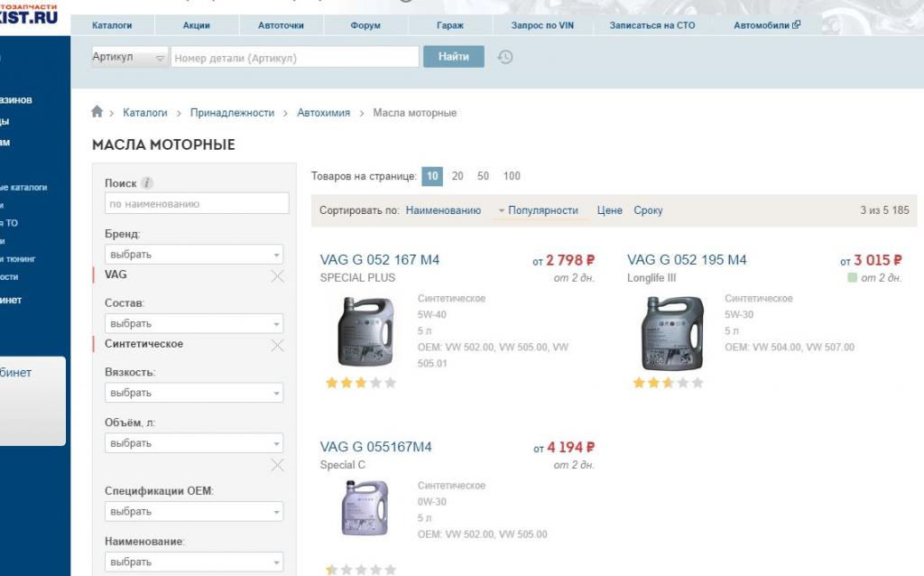Focus the part number search field
924x576 pixels.
295,57
